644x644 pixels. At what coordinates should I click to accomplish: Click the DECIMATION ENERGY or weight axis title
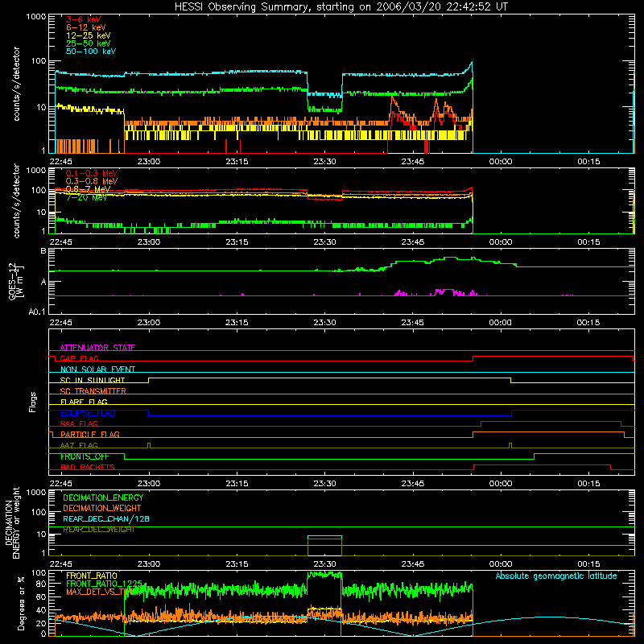(12, 522)
